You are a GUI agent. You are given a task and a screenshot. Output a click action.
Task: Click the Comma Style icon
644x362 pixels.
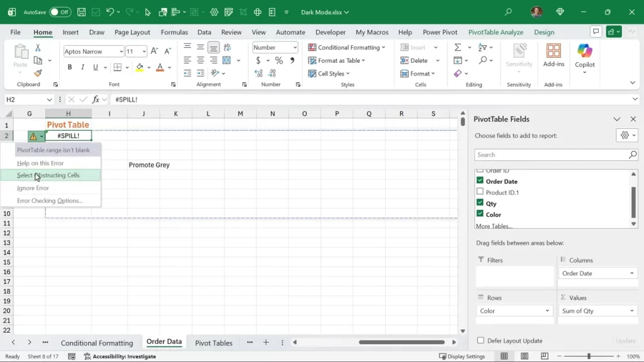291,60
